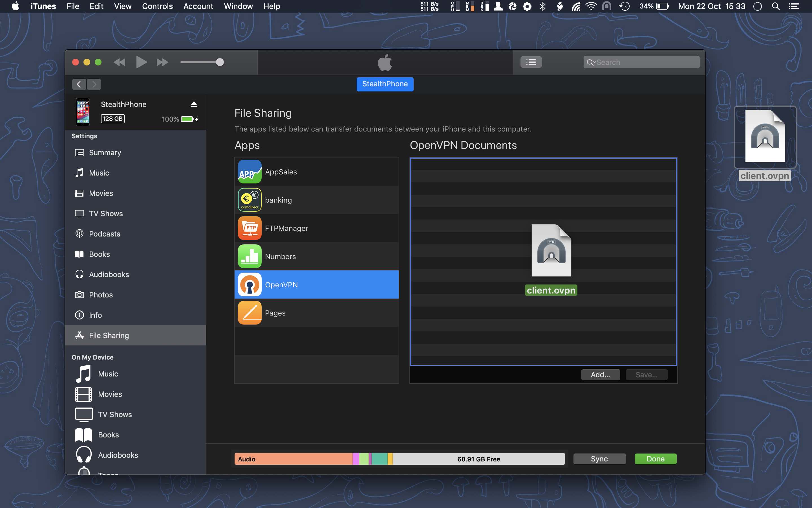Screen dimensions: 812x508
Task: Open Summary in Settings sidebar
Action: pyautogui.click(x=135, y=152)
